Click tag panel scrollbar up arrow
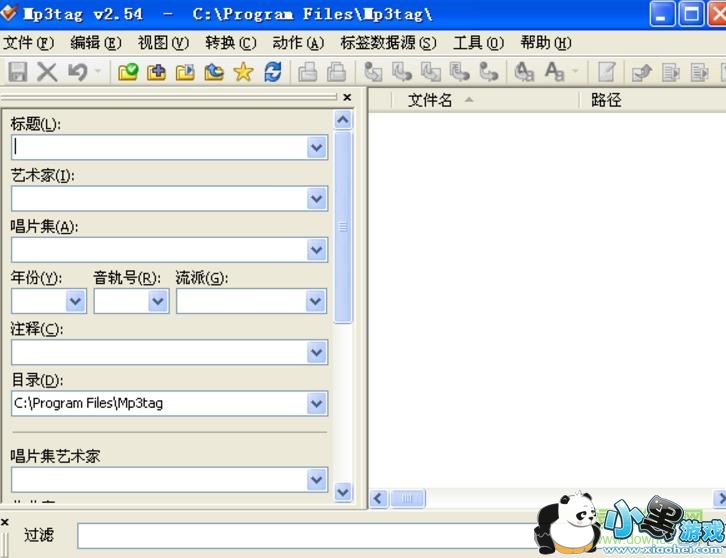The width and height of the screenshot is (726, 558). [343, 120]
